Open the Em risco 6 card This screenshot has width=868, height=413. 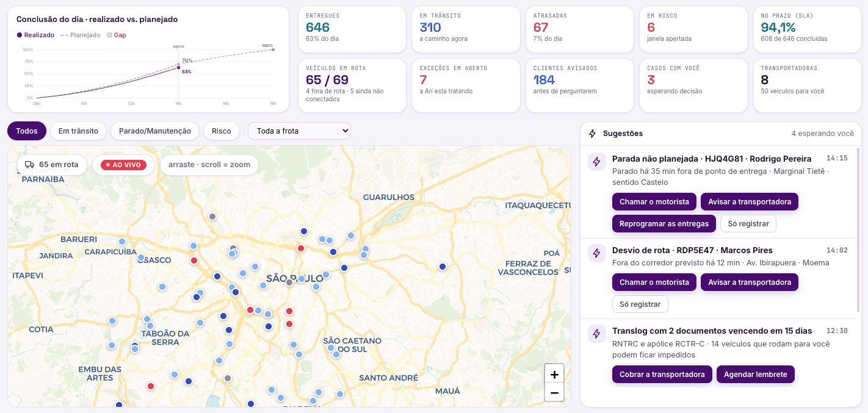[694, 29]
